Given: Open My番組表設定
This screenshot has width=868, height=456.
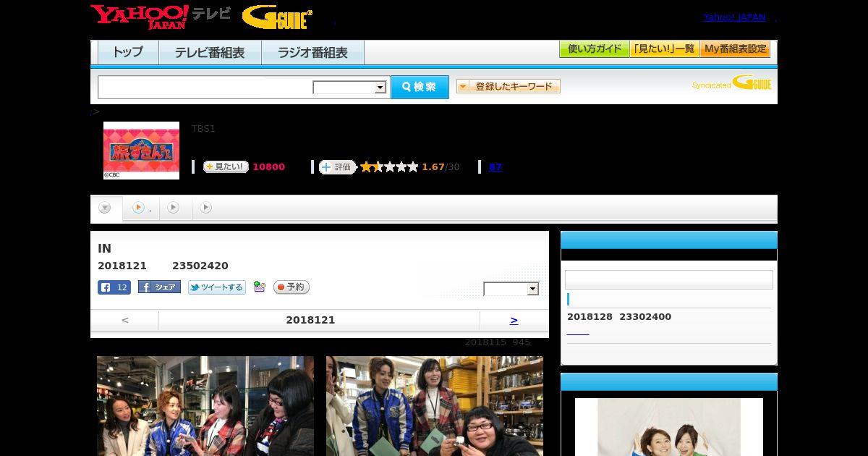Looking at the screenshot, I should (735, 49).
